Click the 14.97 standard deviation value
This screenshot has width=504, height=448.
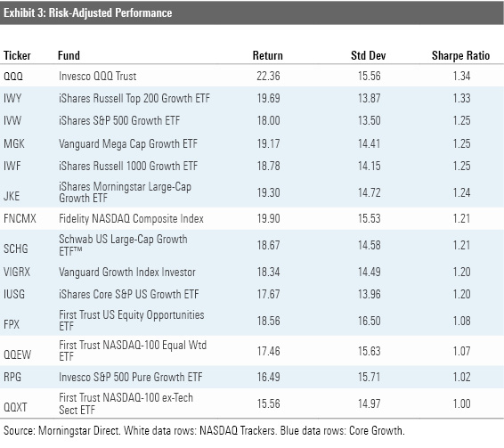click(370, 404)
